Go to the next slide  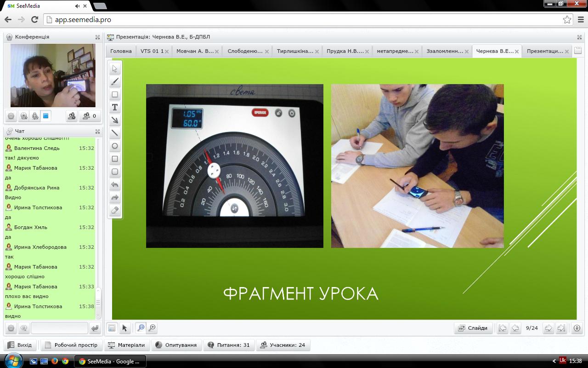pyautogui.click(x=548, y=328)
